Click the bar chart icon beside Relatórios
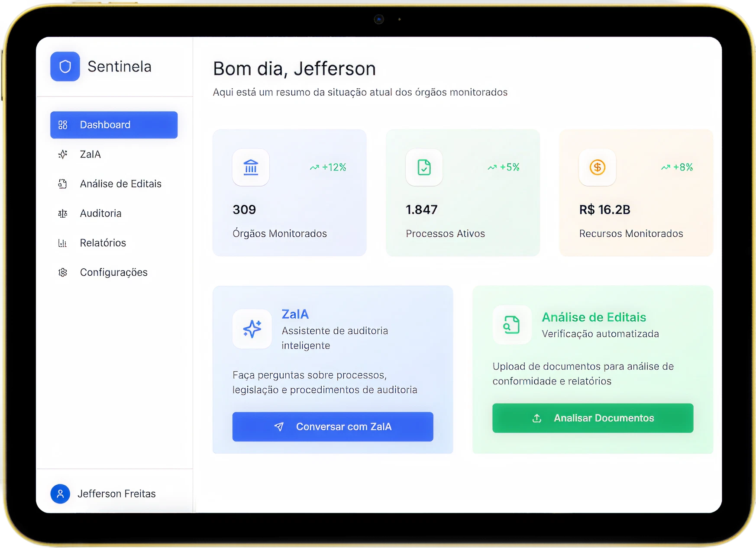 pos(63,243)
